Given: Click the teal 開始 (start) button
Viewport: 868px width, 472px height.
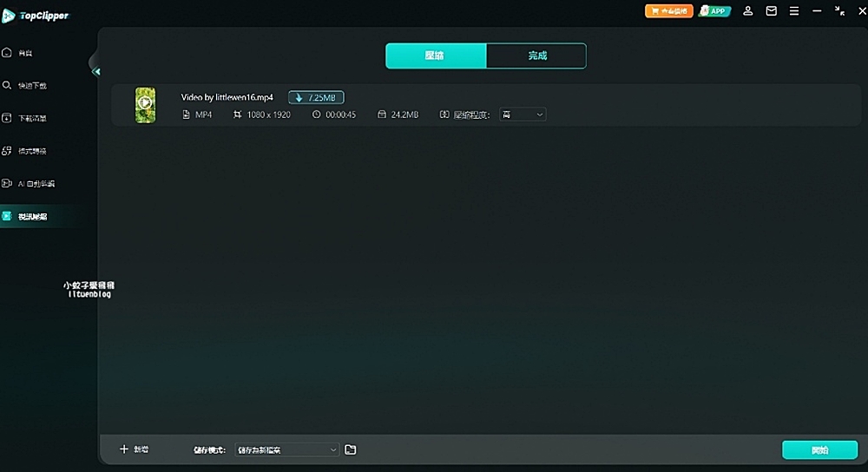Looking at the screenshot, I should coord(820,449).
